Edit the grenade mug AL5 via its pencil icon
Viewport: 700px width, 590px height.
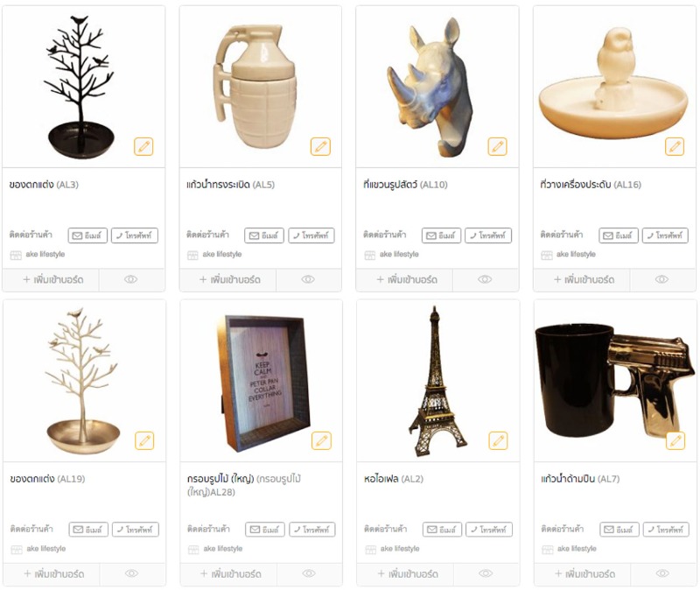pyautogui.click(x=320, y=146)
